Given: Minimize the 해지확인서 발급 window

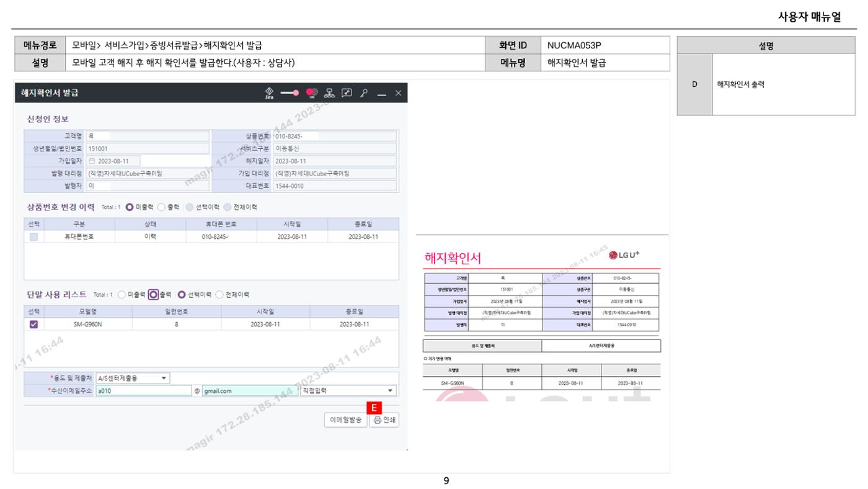Looking at the screenshot, I should click(x=382, y=94).
